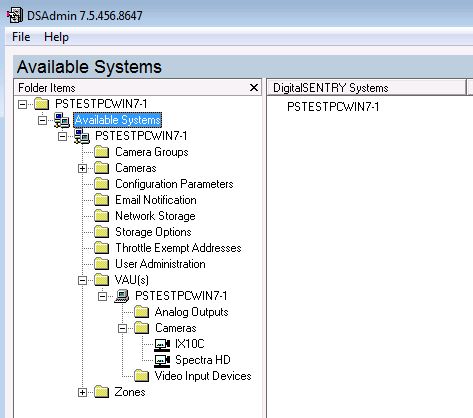Collapse the Cameras folder under the VAU
The height and width of the screenshot is (418, 473).
point(122,328)
